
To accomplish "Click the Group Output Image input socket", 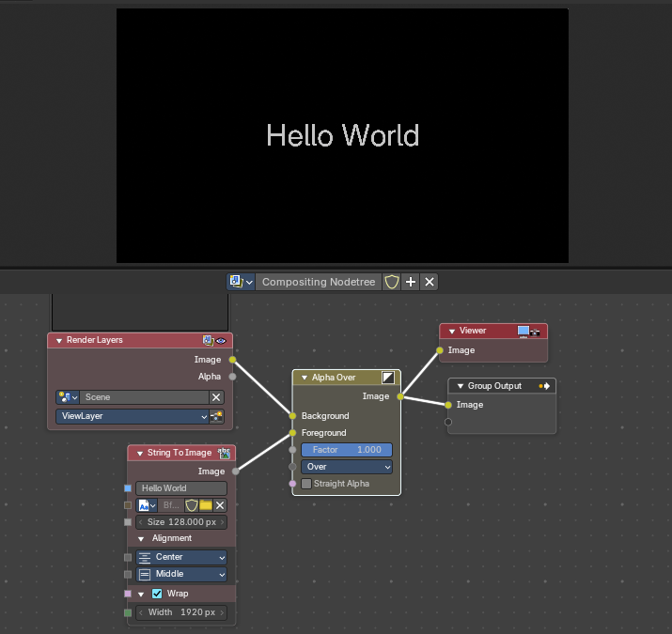I will point(448,405).
